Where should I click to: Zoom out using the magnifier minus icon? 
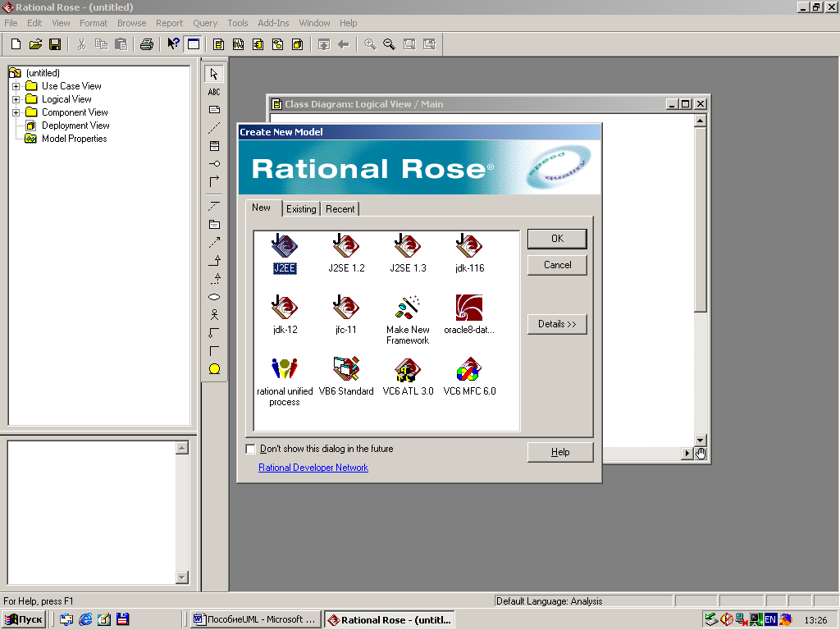tap(389, 44)
